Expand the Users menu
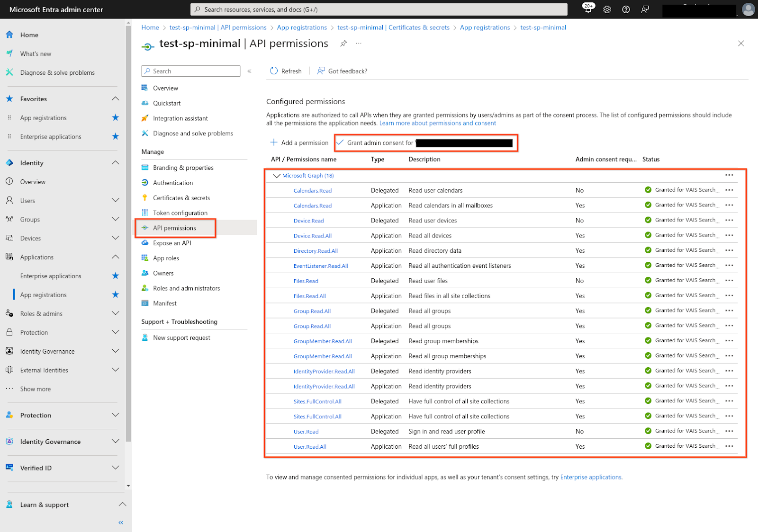The width and height of the screenshot is (758, 532). click(x=115, y=200)
